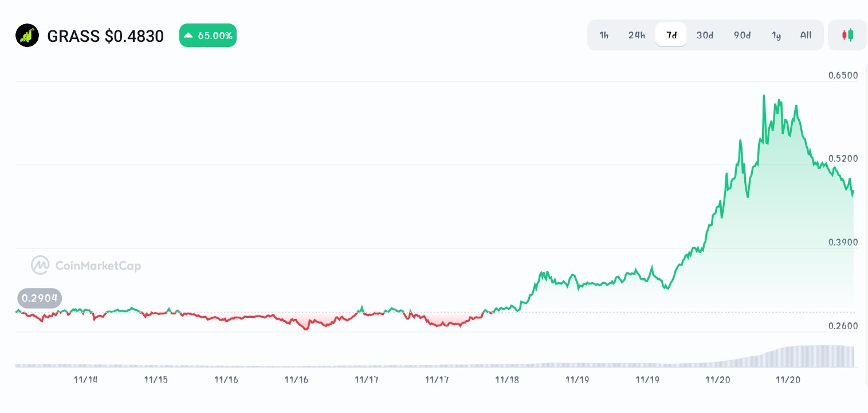Screen dimensions: 868x413
Task: Click the 11/18 date label on the axis
Action: click(x=507, y=380)
